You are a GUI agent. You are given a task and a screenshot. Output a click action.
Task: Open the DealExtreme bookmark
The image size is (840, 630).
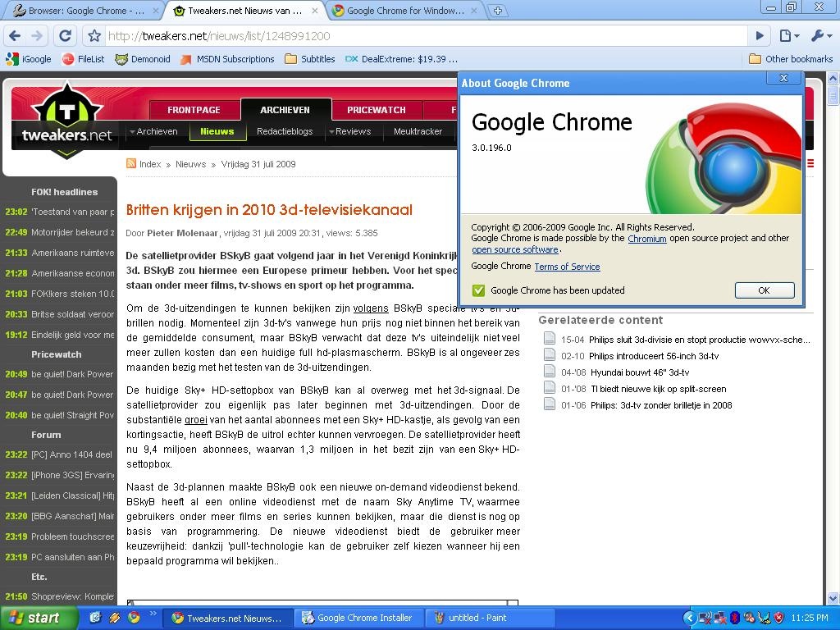coord(401,59)
